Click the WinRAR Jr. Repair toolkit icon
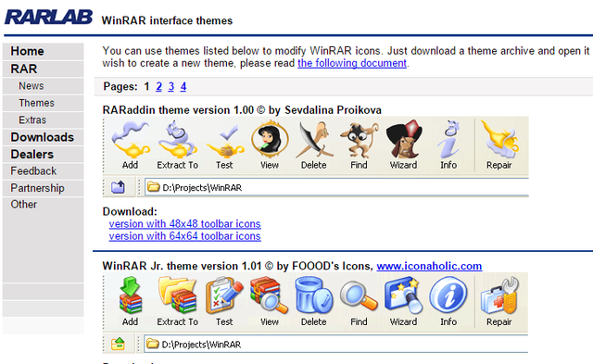Screen dimensions: 593x364 pyautogui.click(x=499, y=295)
